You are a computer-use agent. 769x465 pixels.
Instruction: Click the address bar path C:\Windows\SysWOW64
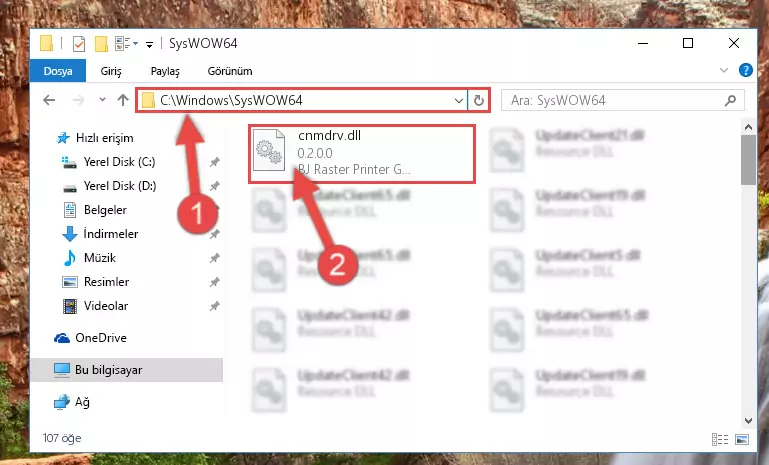click(x=231, y=101)
